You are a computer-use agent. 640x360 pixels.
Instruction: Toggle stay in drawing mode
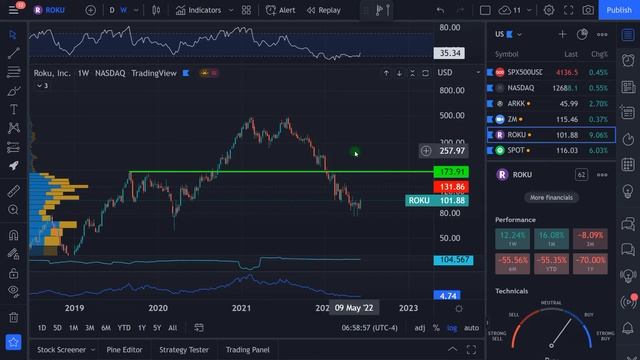[x=13, y=254]
